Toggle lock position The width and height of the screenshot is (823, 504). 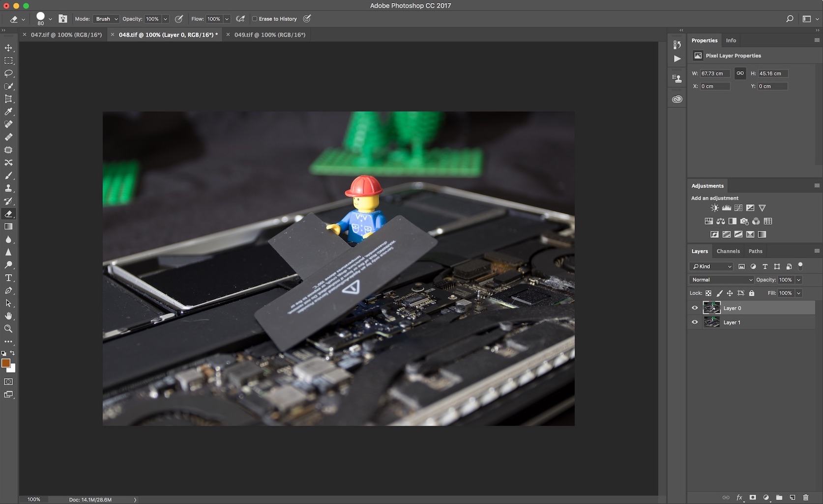pos(730,293)
